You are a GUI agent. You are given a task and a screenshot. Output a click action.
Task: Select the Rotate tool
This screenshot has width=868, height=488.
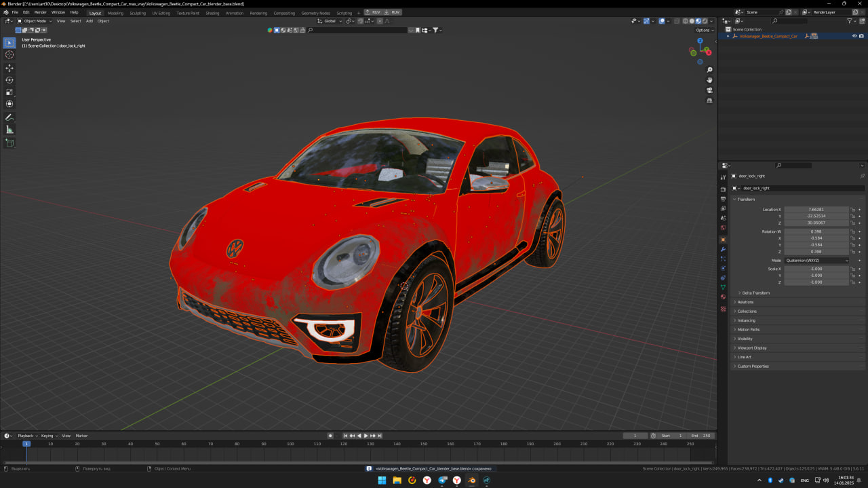[x=9, y=80]
